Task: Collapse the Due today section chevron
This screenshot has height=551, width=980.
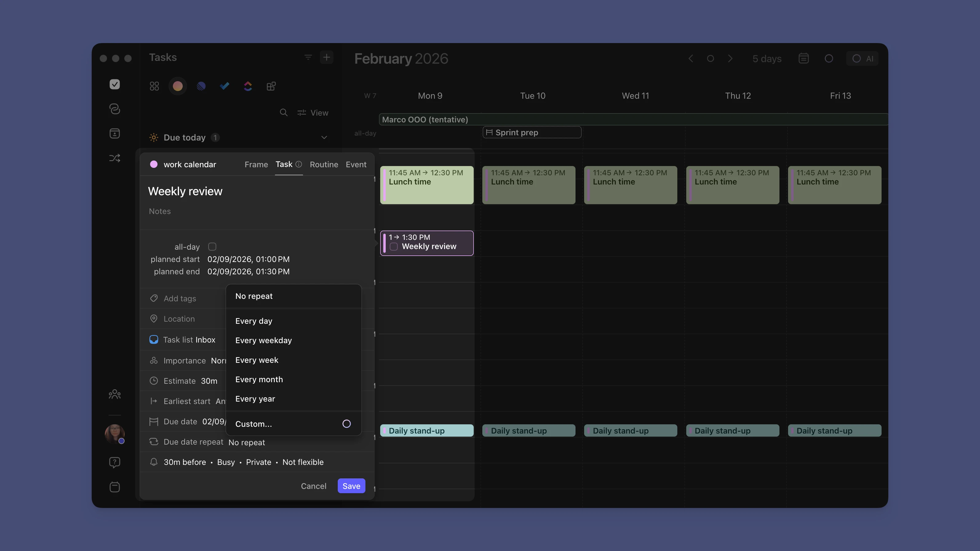Action: coord(324,138)
